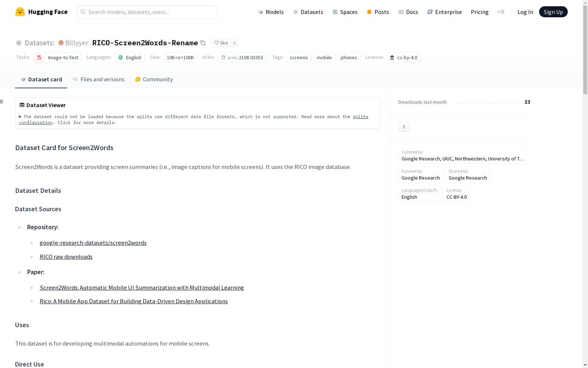
Task: Click the Dataset Viewer heading
Action: (46, 105)
